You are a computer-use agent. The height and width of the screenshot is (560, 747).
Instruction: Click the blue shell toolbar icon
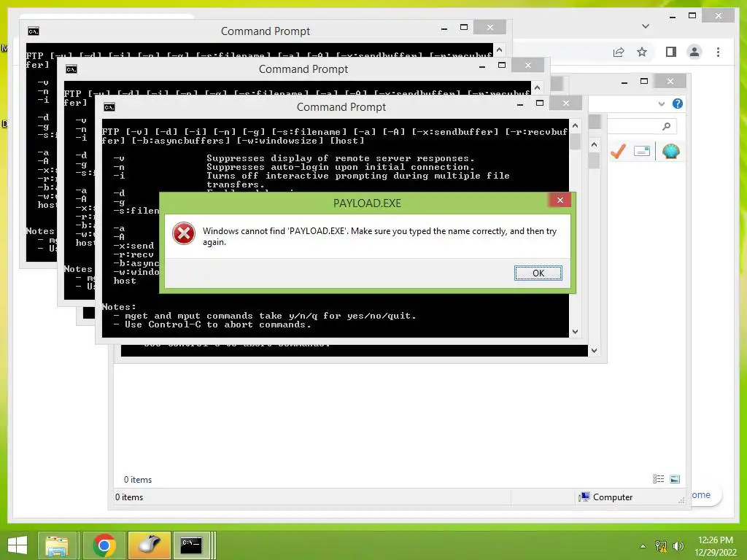[671, 152]
